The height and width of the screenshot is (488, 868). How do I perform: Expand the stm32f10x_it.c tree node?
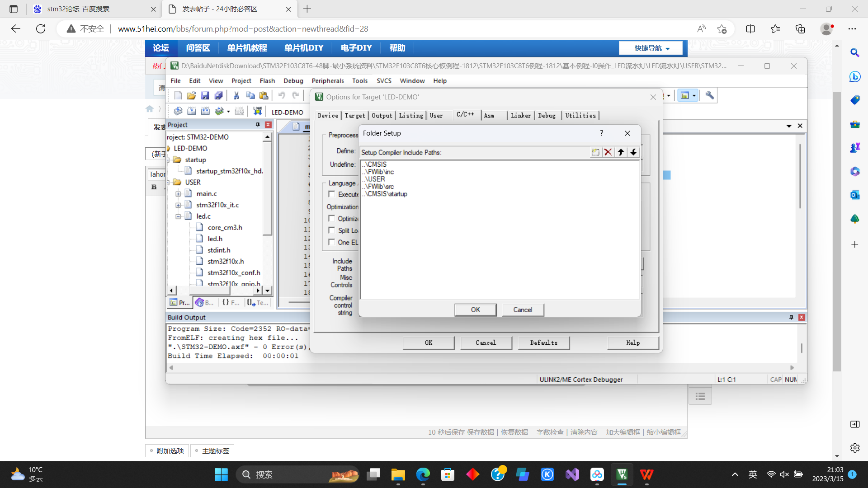point(178,205)
